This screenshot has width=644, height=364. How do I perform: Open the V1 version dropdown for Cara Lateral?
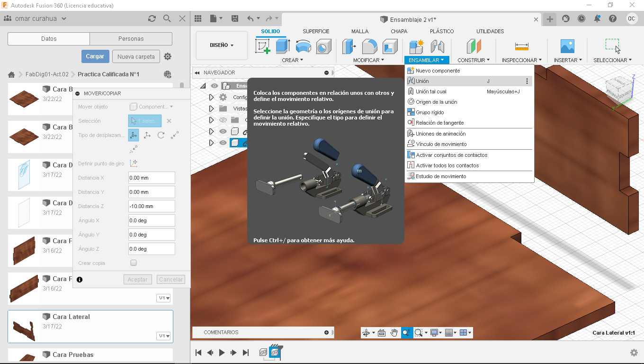pyautogui.click(x=163, y=336)
